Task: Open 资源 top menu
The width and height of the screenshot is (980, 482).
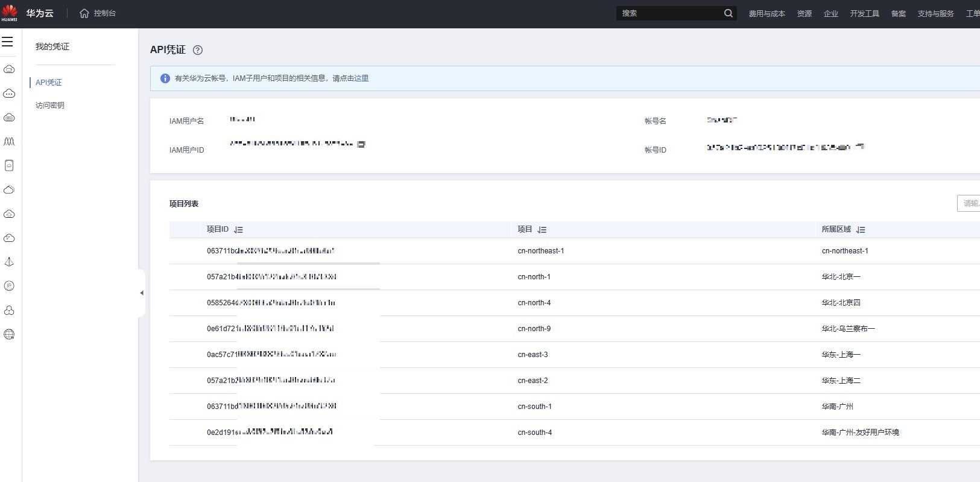Action: (x=805, y=14)
